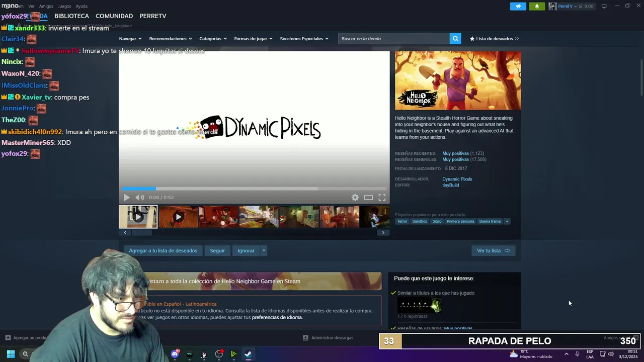
Task: Select the Sandbox tag
Action: (x=420, y=221)
